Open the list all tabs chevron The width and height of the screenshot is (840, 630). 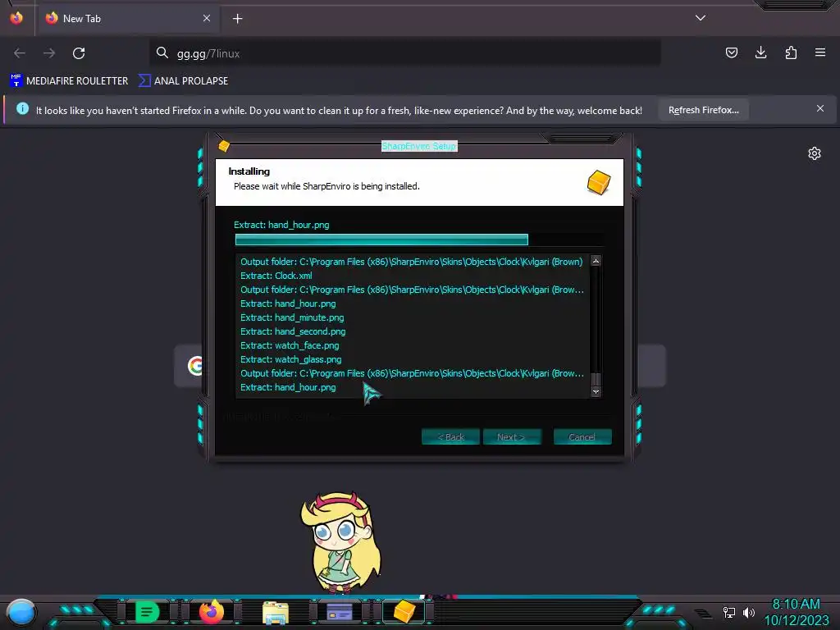coord(701,18)
